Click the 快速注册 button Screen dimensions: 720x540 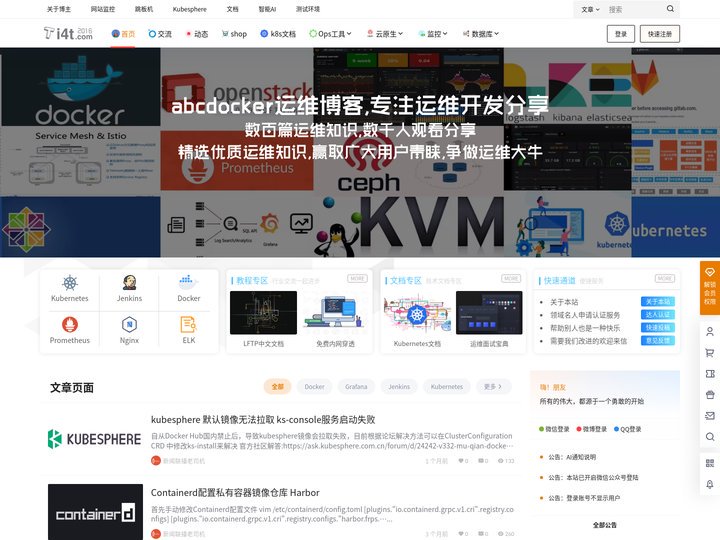[x=659, y=34]
